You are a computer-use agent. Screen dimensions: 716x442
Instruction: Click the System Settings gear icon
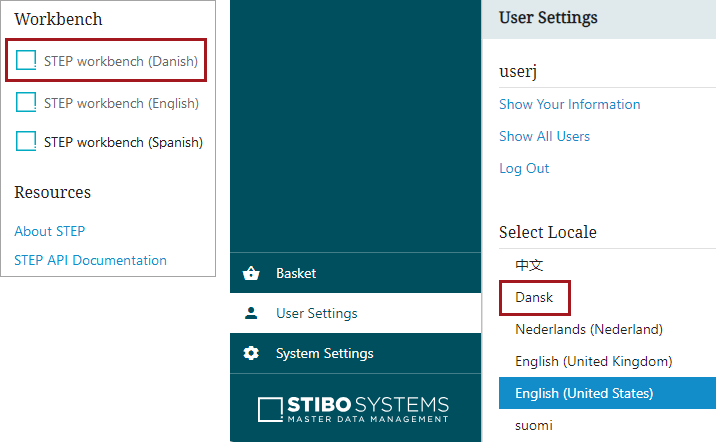(x=251, y=353)
